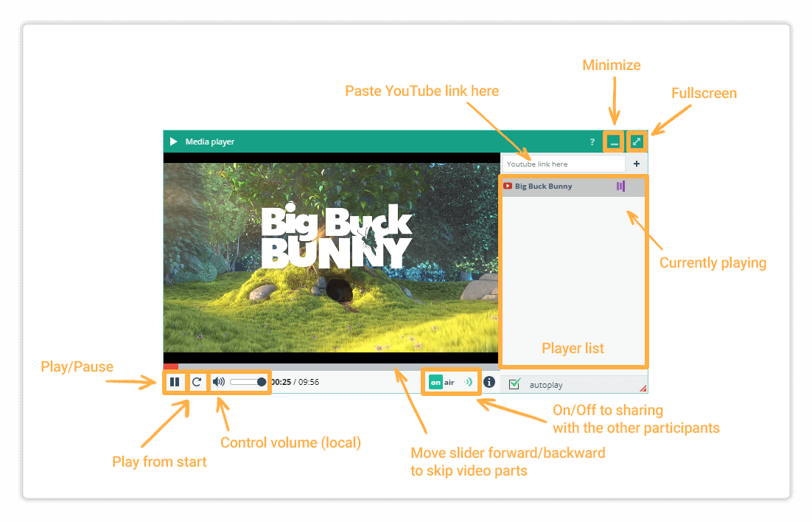The height and width of the screenshot is (522, 812).
Task: Mute audio via the speaker icon
Action: click(219, 382)
